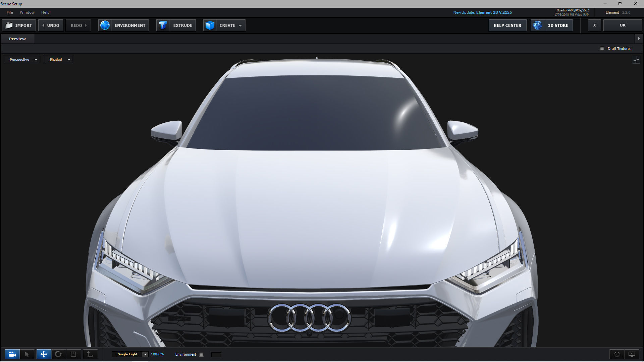Click the monitor display icon
644x362 pixels.
click(632, 354)
